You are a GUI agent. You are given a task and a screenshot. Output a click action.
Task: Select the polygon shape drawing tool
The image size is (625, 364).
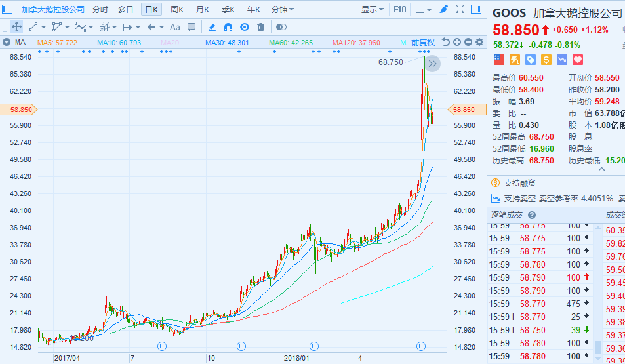[56, 27]
